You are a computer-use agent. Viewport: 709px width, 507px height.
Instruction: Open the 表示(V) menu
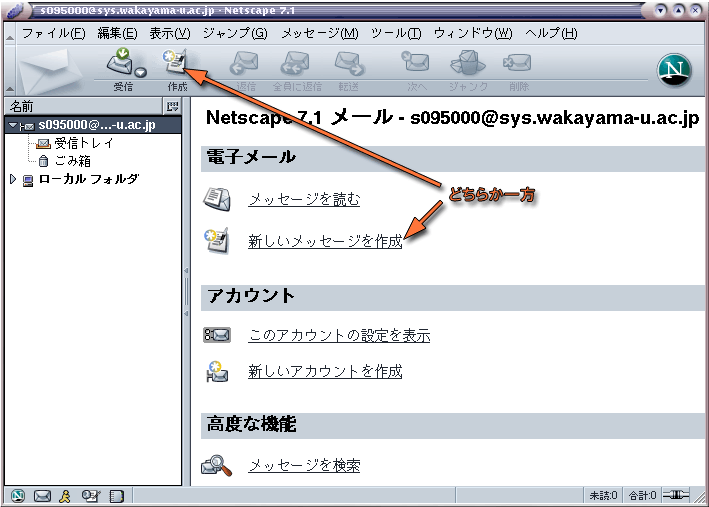tap(170, 33)
